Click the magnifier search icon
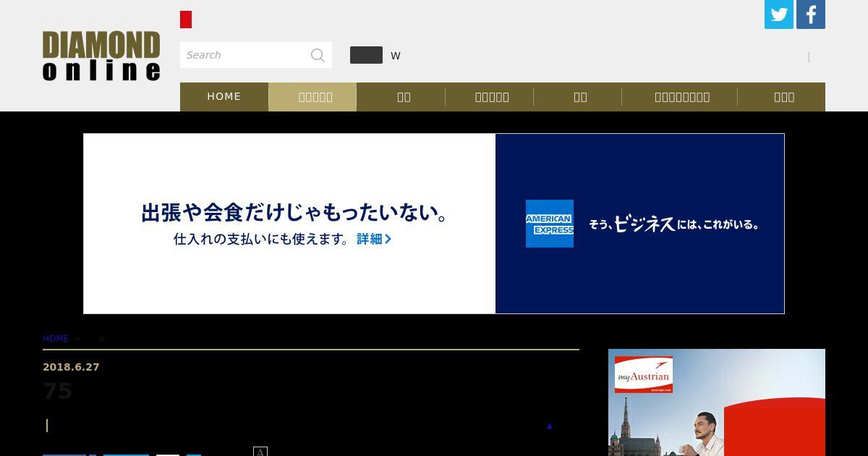Screen dimensions: 868x456 tap(318, 55)
